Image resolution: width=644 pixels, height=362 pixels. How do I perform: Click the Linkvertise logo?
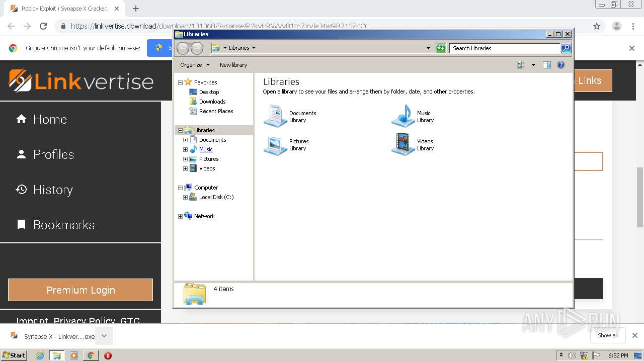click(x=81, y=81)
